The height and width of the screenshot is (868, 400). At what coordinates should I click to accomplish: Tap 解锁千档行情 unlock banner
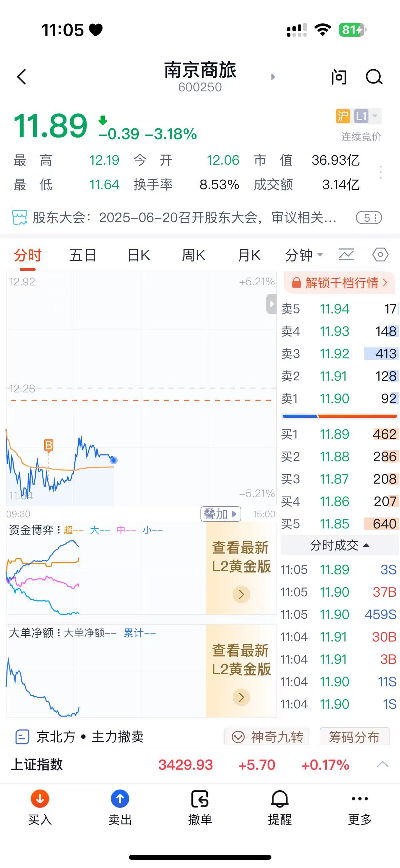[x=339, y=283]
